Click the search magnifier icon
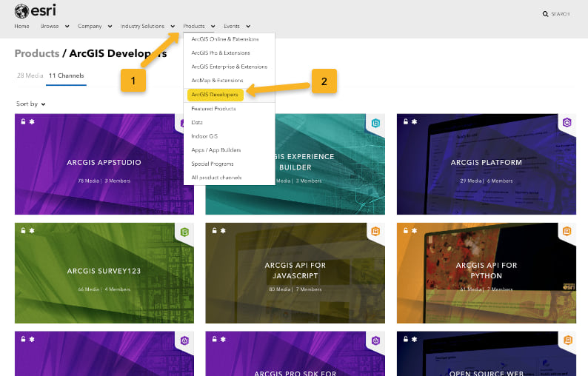The width and height of the screenshot is (588, 376). coord(545,14)
